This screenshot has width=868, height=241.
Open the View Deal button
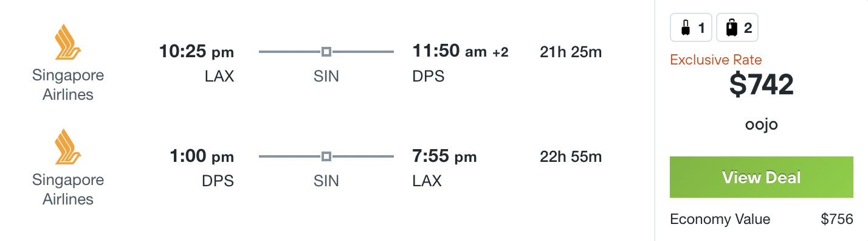[x=762, y=177]
